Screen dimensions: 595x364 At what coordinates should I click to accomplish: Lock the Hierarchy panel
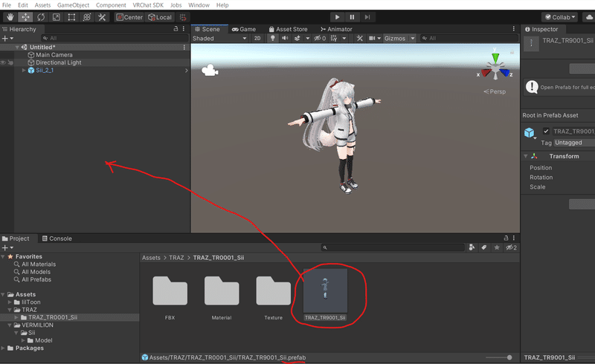point(176,29)
